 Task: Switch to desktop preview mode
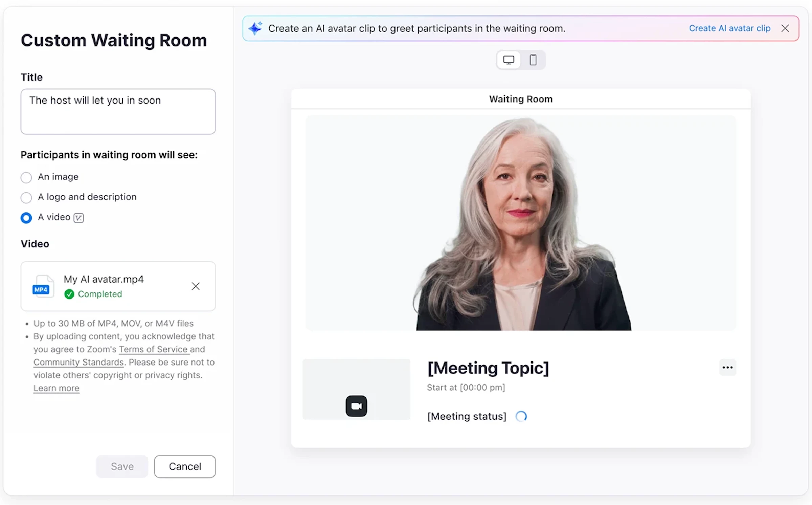pyautogui.click(x=508, y=60)
